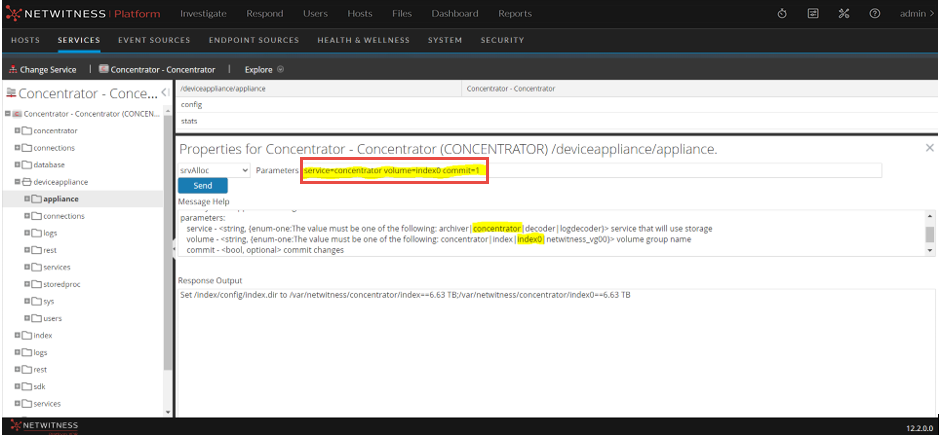This screenshot has width=941, height=438.
Task: Click the Parameters input field
Action: tap(590, 171)
